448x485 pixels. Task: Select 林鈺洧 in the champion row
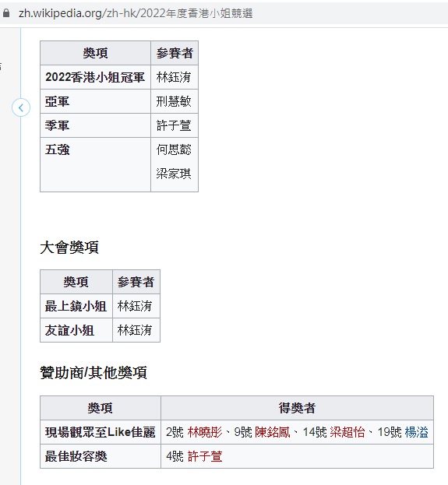click(174, 77)
